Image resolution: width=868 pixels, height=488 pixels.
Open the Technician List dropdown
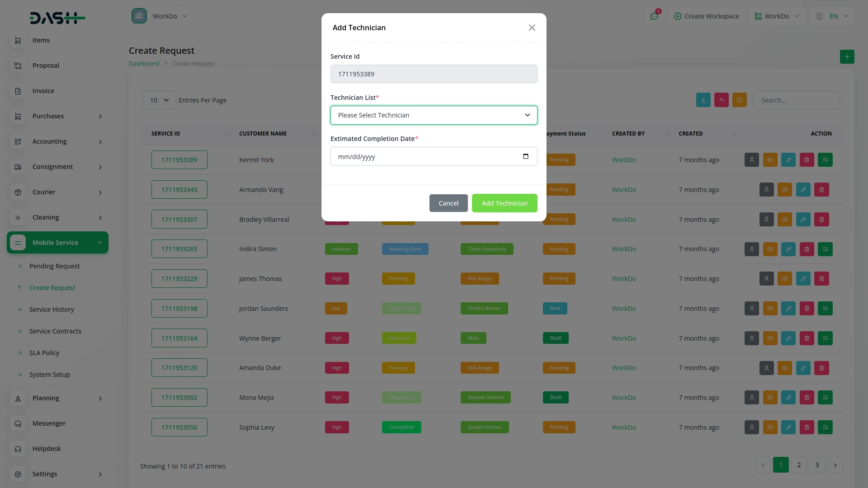tap(434, 115)
